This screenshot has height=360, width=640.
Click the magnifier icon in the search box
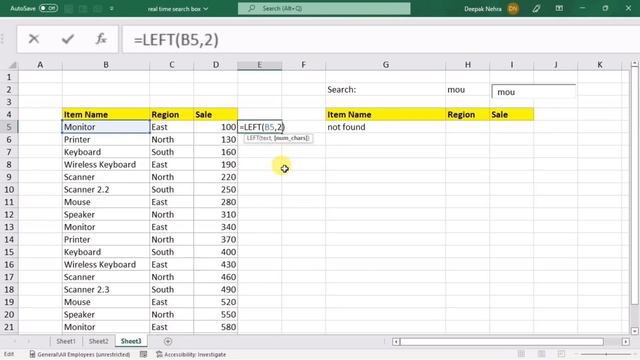[251, 9]
